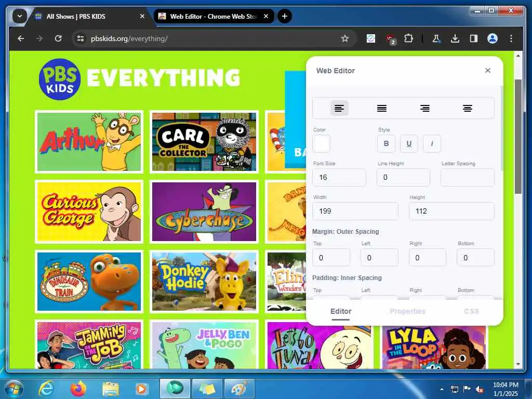Select center text alignment icon
The height and width of the screenshot is (399, 532).
467,108
